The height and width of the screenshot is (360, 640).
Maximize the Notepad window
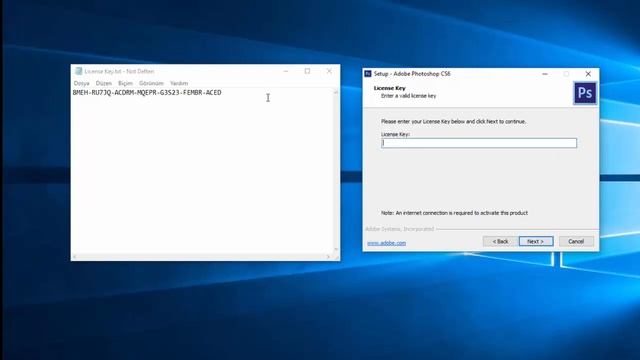307,71
